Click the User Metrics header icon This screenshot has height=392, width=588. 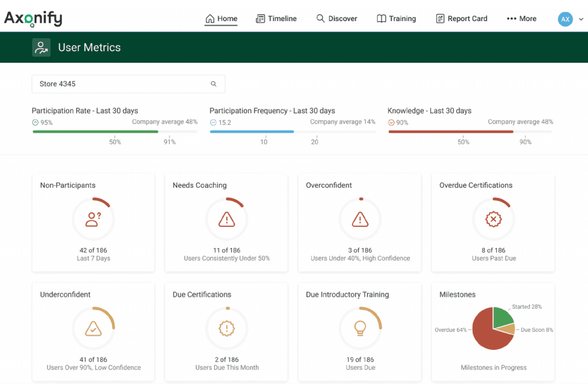(41, 47)
